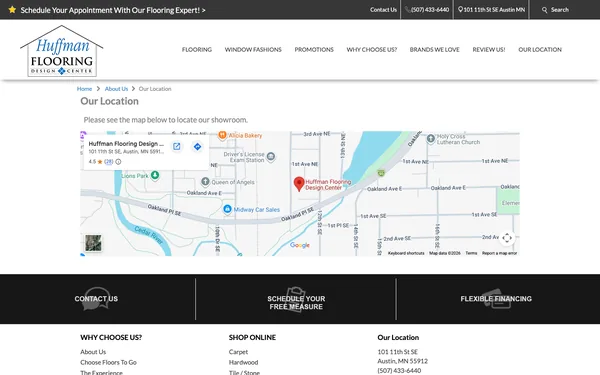Screen dimensions: 600x375
Task: Click the Search magnifier icon
Action: [x=545, y=10]
